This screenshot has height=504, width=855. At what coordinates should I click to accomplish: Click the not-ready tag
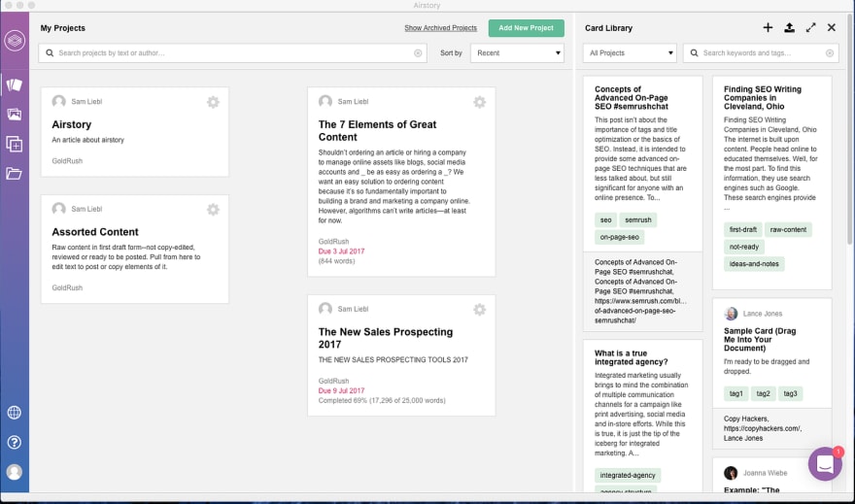pos(744,247)
